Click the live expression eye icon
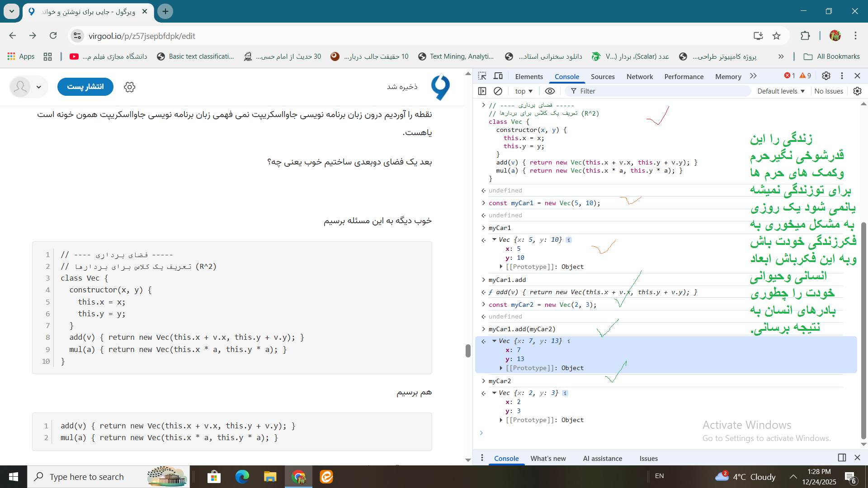Image resolution: width=868 pixels, height=488 pixels. [x=550, y=91]
